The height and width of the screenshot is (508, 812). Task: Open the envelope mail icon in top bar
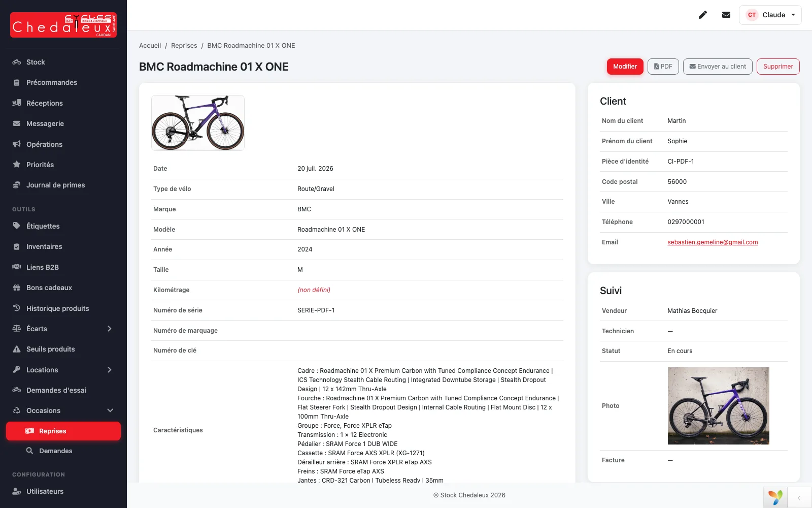pos(726,15)
